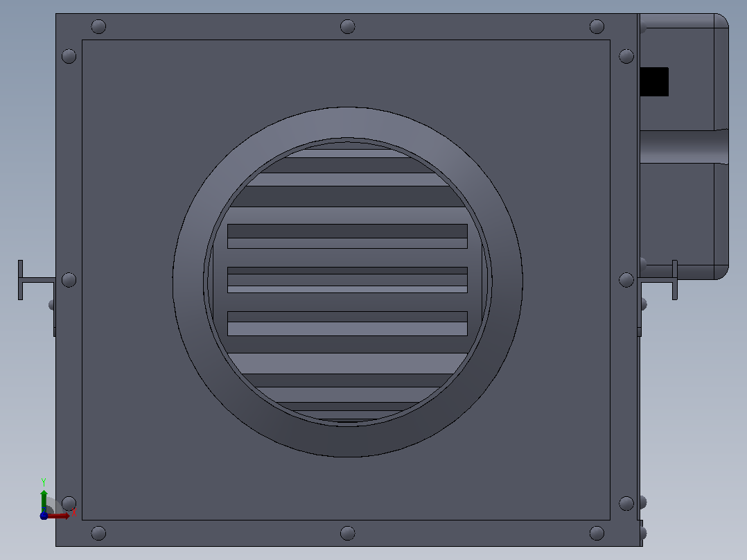
Task: Pick the middle rectangular louver slat inside the opening
Action: click(x=347, y=280)
